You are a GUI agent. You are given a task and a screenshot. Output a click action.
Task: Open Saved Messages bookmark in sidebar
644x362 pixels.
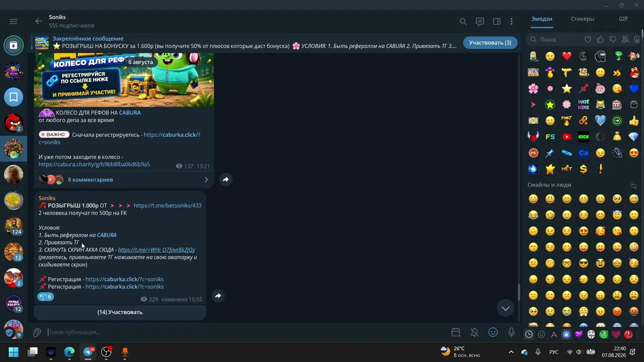click(x=14, y=97)
